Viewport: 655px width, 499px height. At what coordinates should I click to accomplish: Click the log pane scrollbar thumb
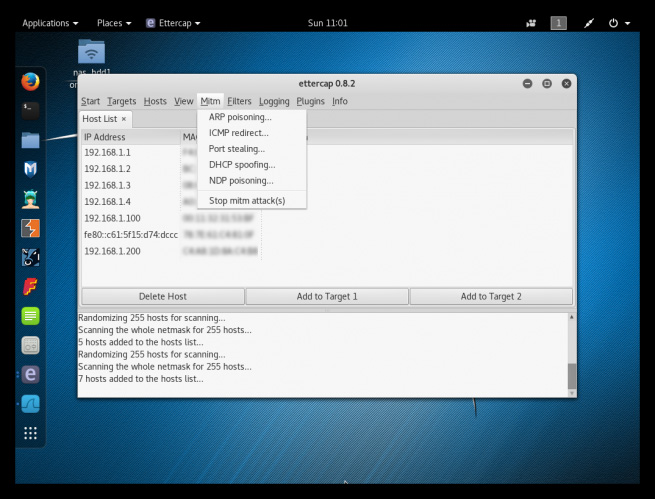tap(572, 376)
